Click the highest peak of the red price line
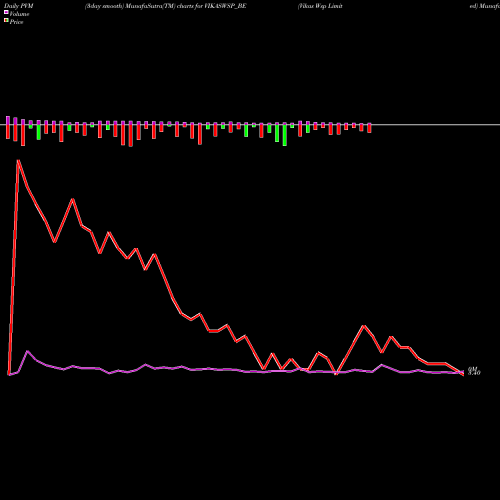Viewport: 500px width, 500px height. [18, 161]
